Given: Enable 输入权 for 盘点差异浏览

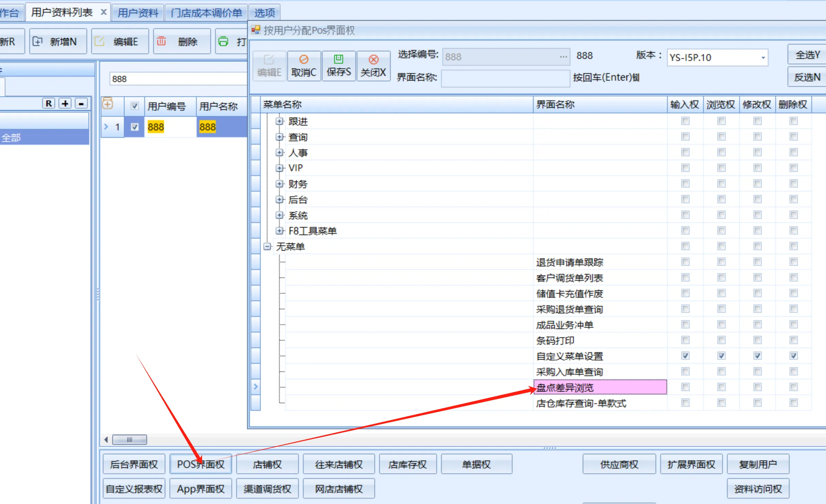Looking at the screenshot, I should pos(685,387).
